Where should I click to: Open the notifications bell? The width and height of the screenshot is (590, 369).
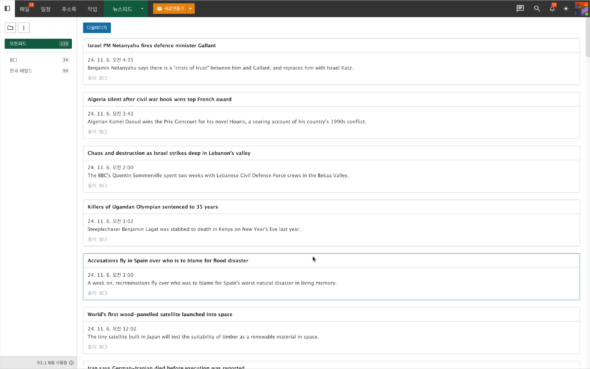coord(552,8)
